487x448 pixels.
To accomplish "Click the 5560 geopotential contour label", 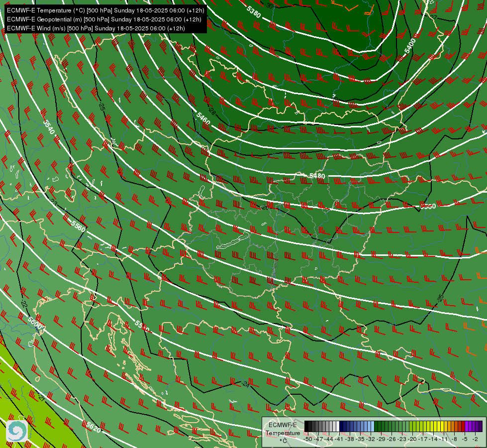I will pos(78,226).
